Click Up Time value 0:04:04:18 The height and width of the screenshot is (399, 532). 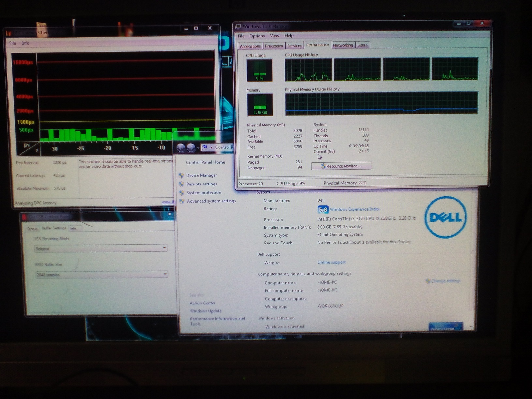(359, 146)
